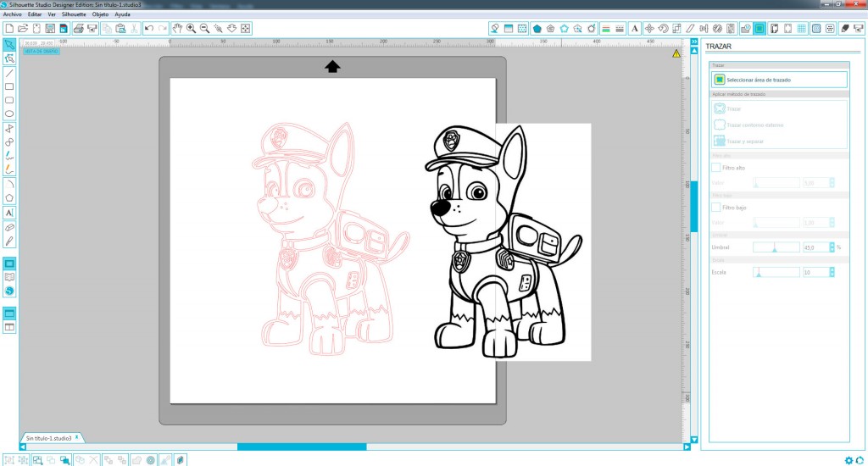This screenshot has height=466, width=868.
Task: Open the Silhouette menu
Action: point(74,14)
